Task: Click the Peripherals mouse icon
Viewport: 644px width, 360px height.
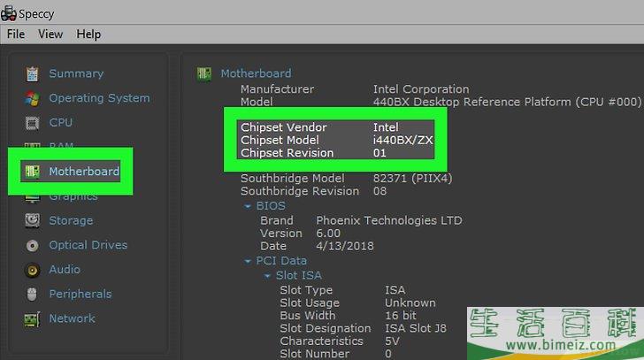Action: click(32, 295)
